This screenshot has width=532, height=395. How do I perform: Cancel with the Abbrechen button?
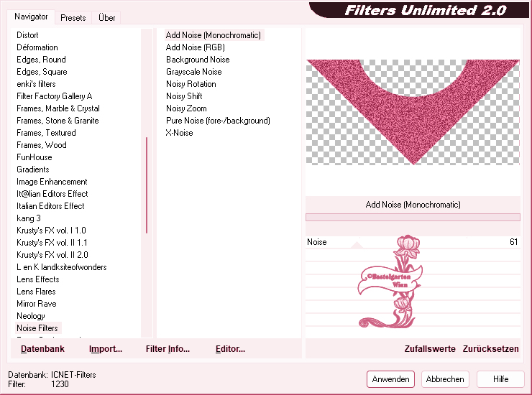(445, 379)
